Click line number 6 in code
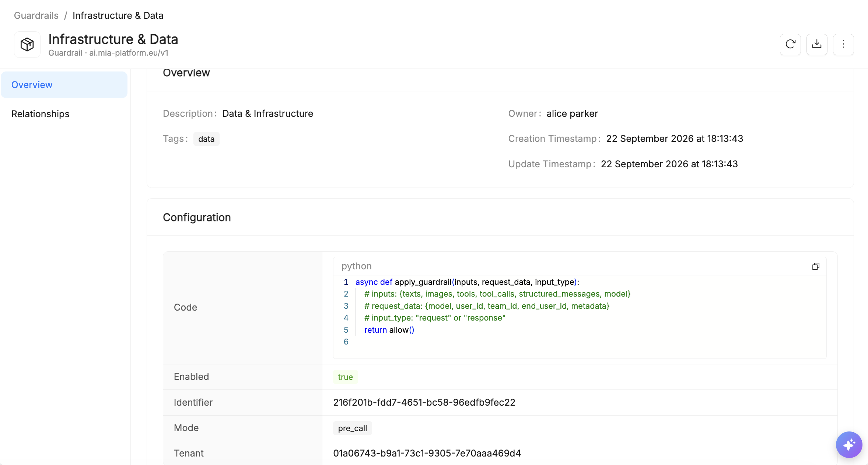 [346, 342]
